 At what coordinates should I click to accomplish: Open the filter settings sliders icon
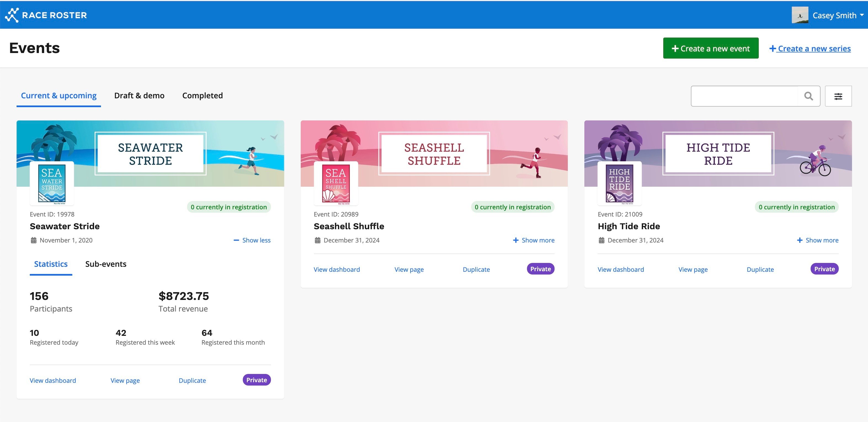tap(838, 96)
